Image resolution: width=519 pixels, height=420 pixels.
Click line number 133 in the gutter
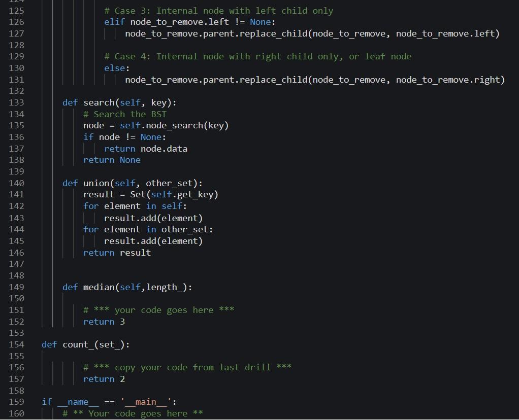pos(16,102)
